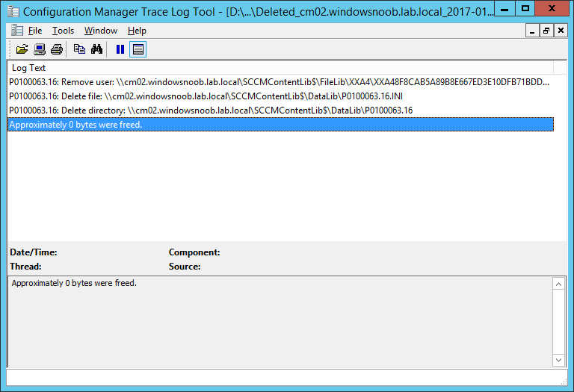This screenshot has width=574, height=392.
Task: Toggle the Show/Hide Details toolbar icon
Action: (x=138, y=49)
